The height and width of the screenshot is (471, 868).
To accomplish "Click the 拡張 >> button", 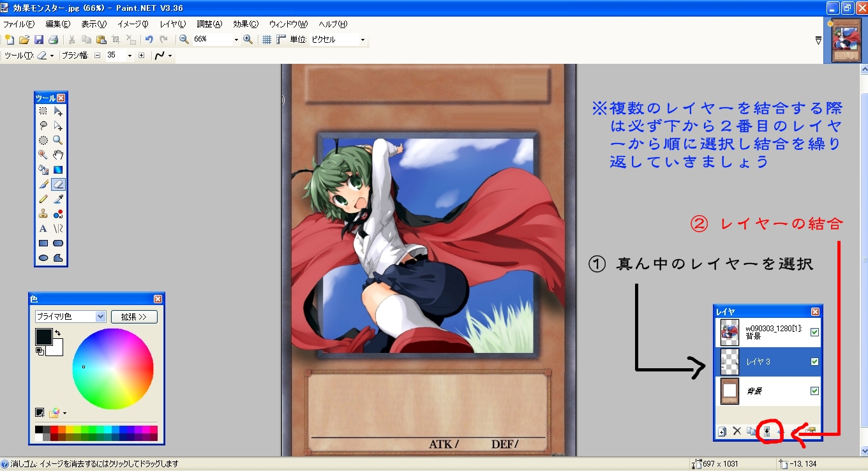I will coord(134,317).
